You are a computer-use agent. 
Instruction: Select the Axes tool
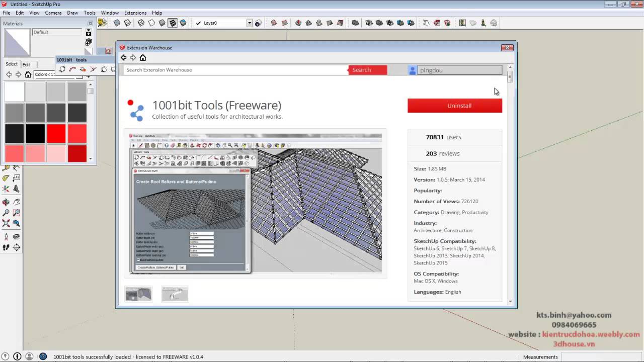click(x=6, y=189)
